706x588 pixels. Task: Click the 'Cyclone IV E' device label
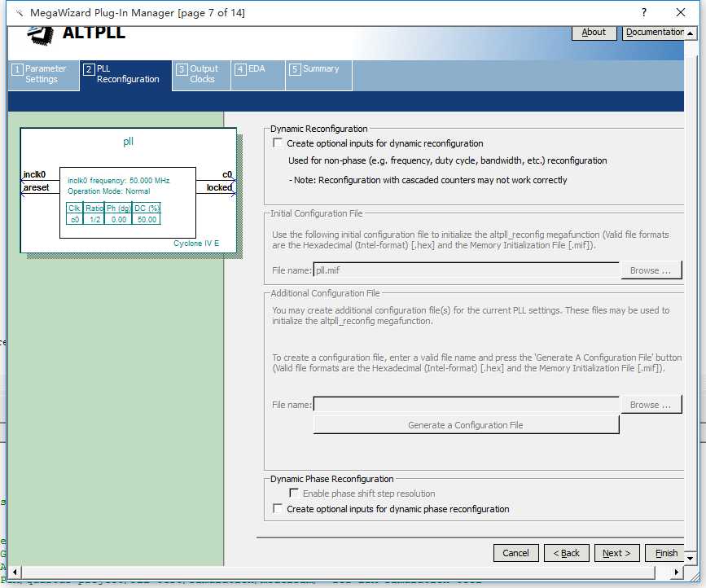tap(196, 244)
